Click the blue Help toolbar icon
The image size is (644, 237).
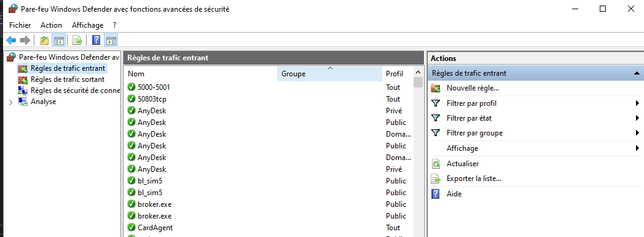point(96,41)
